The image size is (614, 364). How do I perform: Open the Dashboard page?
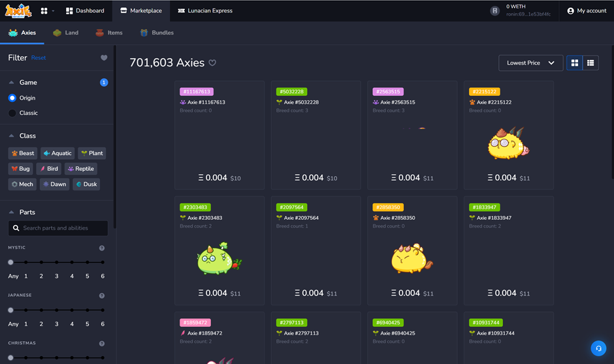pyautogui.click(x=85, y=11)
